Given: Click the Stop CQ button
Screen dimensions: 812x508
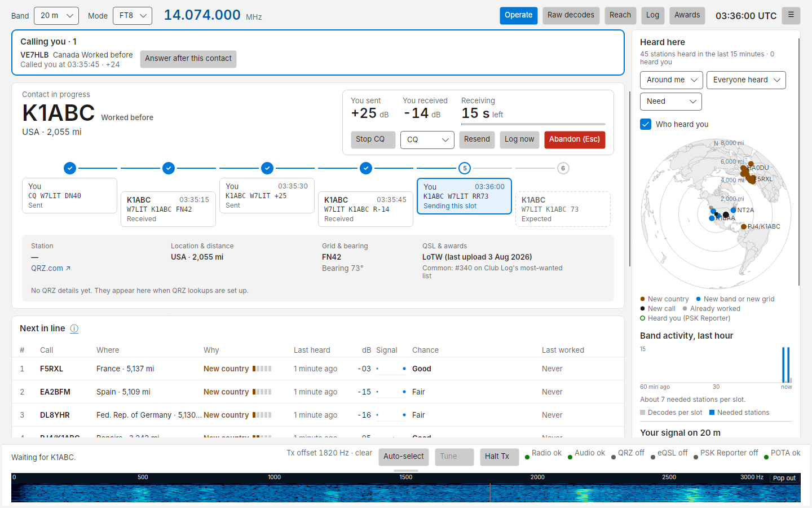Looking at the screenshot, I should (373, 139).
